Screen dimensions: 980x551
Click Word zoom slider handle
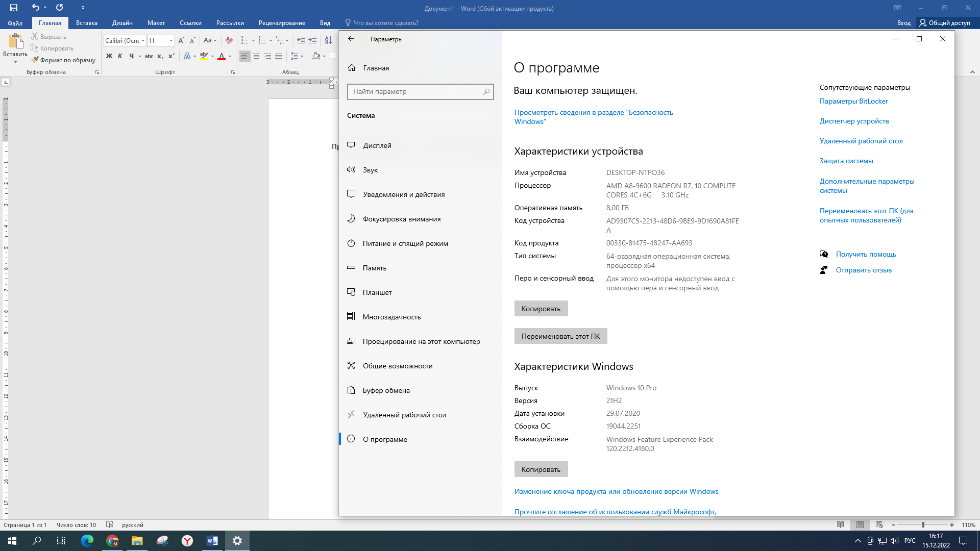[x=923, y=525]
